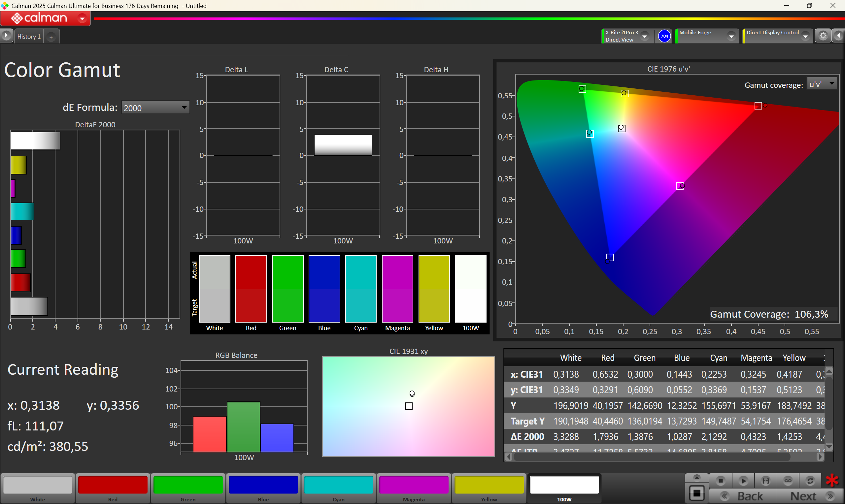Open the settings gear icon
845x504 pixels.
[823, 36]
